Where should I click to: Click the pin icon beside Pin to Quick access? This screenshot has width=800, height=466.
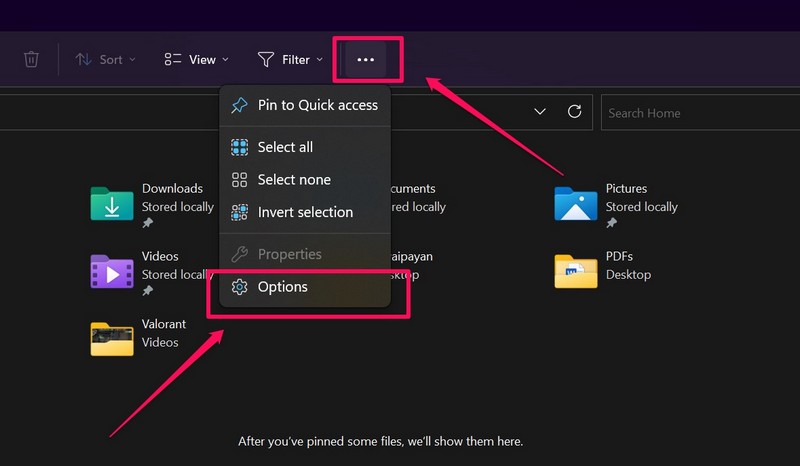tap(239, 105)
